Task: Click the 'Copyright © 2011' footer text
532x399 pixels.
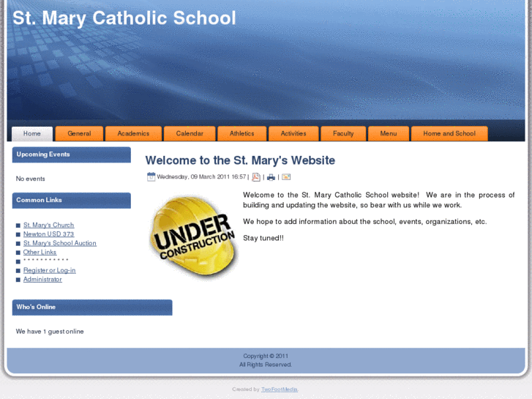Action: point(266,356)
